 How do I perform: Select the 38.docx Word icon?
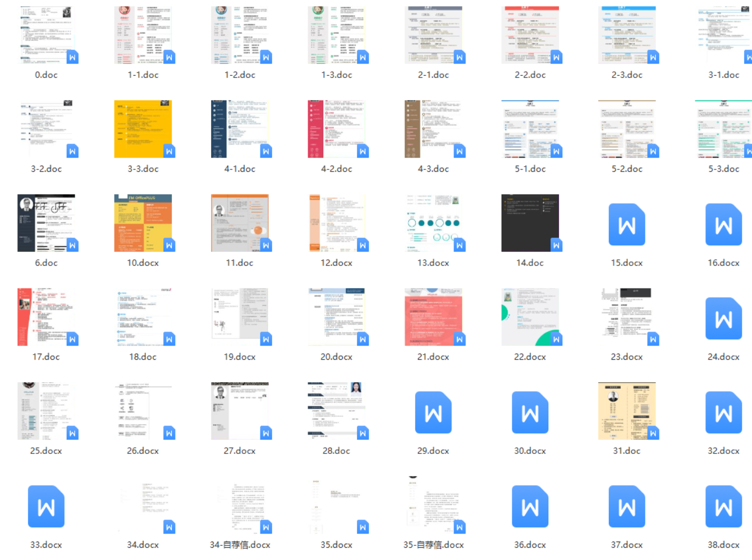[x=723, y=507]
